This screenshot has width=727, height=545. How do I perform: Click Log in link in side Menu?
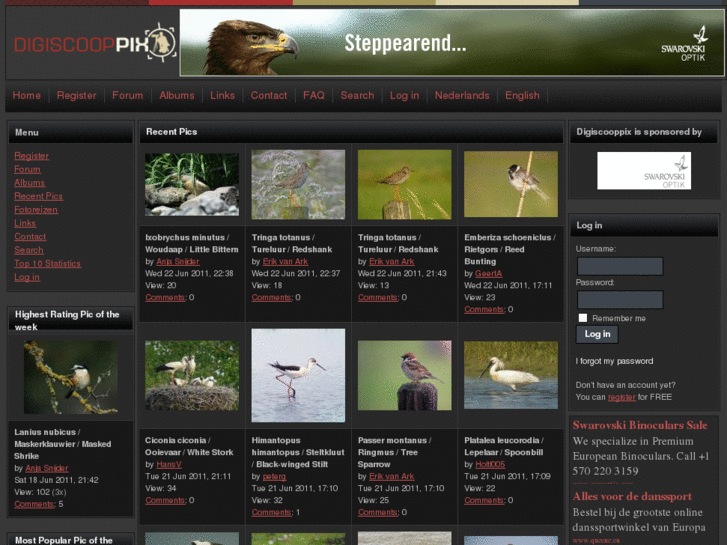[27, 277]
